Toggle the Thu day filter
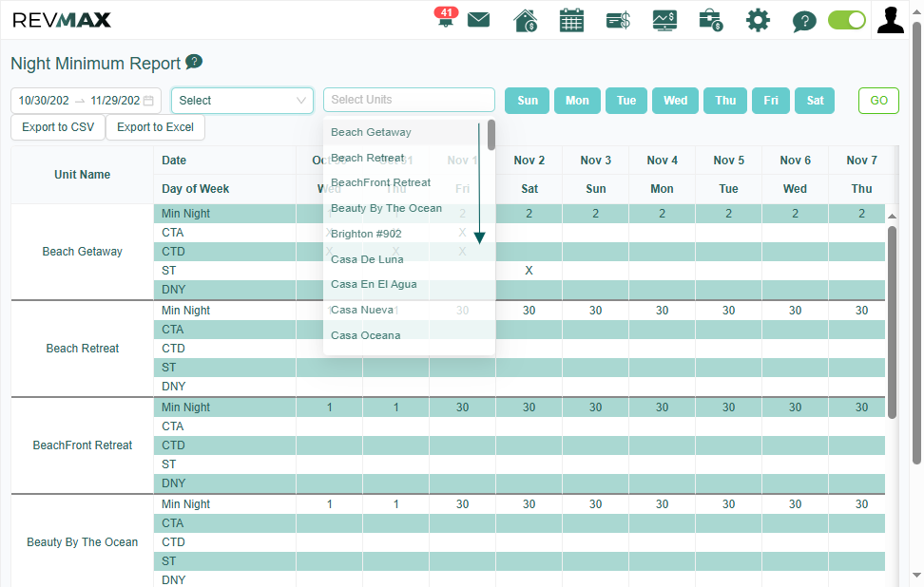Viewport: 924px width, 587px height. tap(725, 101)
